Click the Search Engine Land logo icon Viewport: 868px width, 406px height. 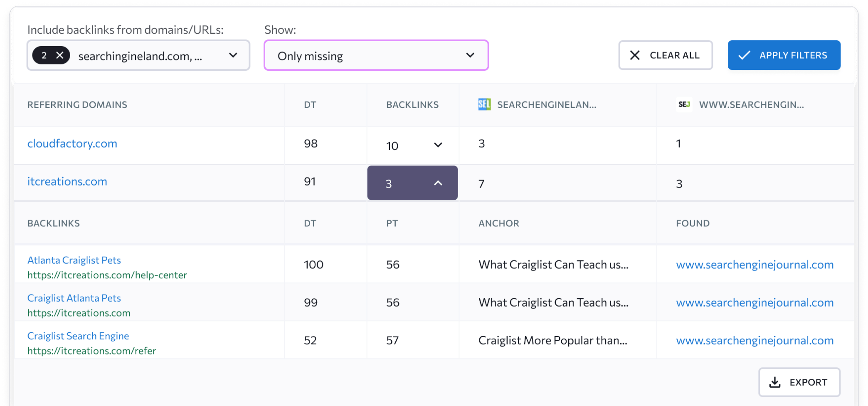(484, 104)
